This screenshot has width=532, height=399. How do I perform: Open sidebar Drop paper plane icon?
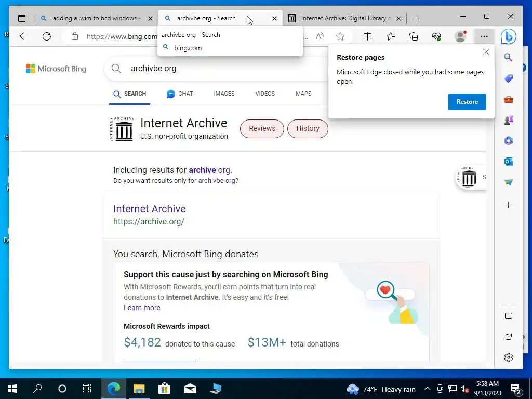click(508, 182)
